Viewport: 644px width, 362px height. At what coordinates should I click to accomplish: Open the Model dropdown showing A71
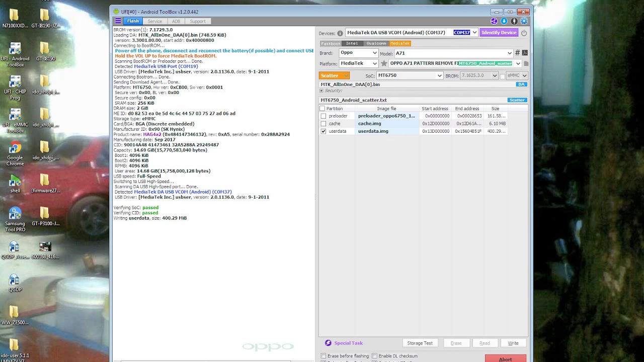tap(453, 53)
